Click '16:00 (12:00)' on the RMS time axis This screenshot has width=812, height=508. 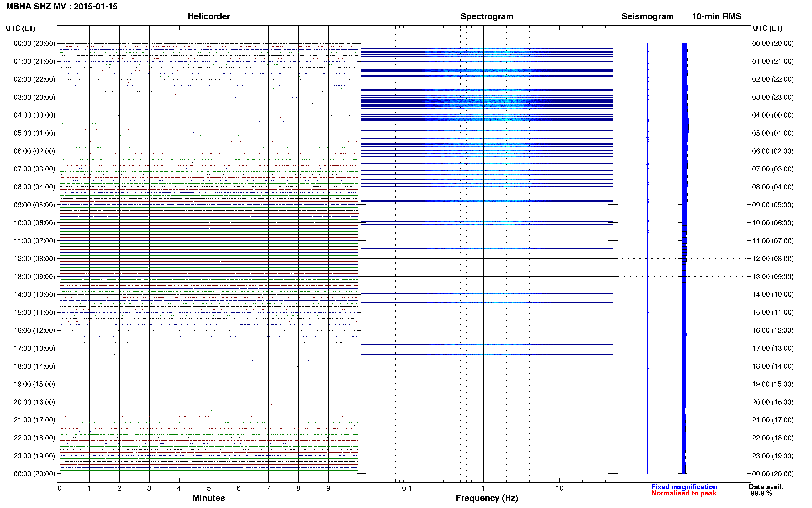773,331
